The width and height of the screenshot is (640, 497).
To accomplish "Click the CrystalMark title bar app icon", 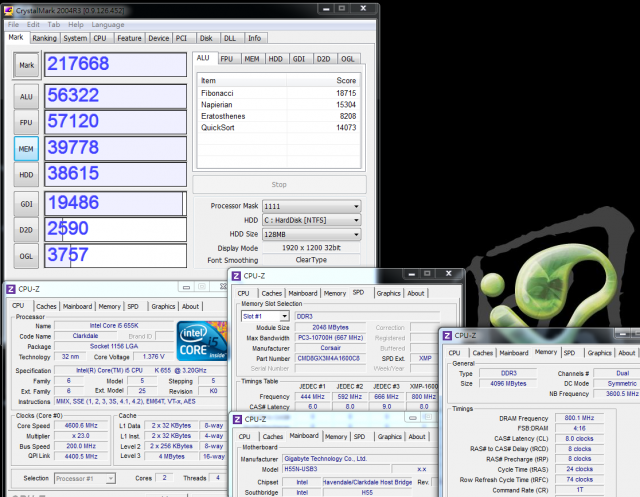I will tap(8, 10).
